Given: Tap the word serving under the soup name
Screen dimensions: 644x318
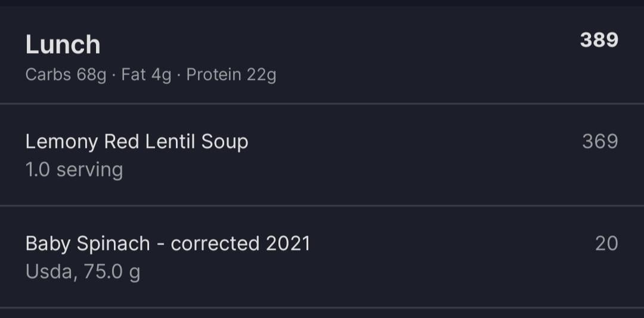Looking at the screenshot, I should pyautogui.click(x=89, y=170).
